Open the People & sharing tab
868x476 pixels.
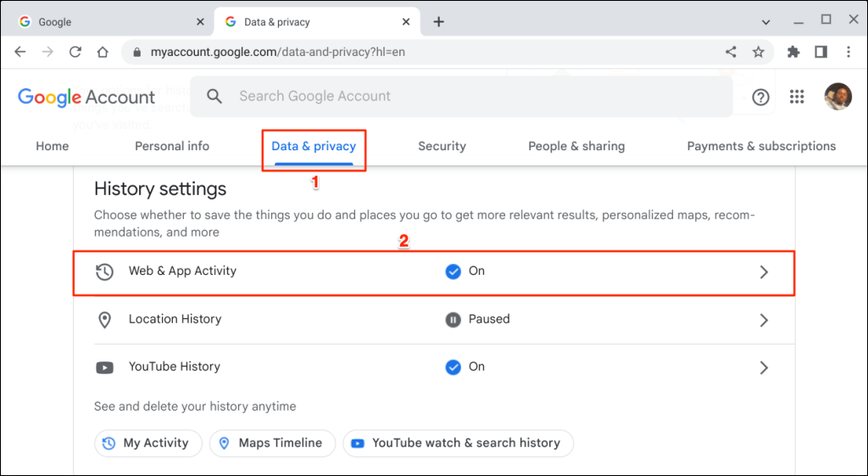tap(576, 146)
